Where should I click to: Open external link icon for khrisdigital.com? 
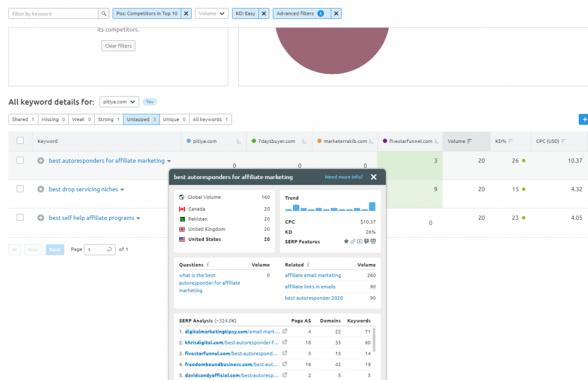[x=285, y=342]
